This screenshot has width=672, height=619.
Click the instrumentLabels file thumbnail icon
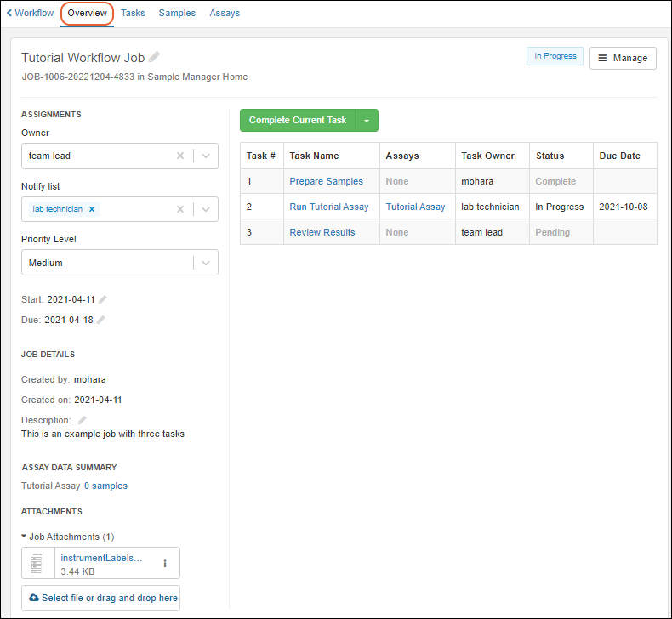37,563
